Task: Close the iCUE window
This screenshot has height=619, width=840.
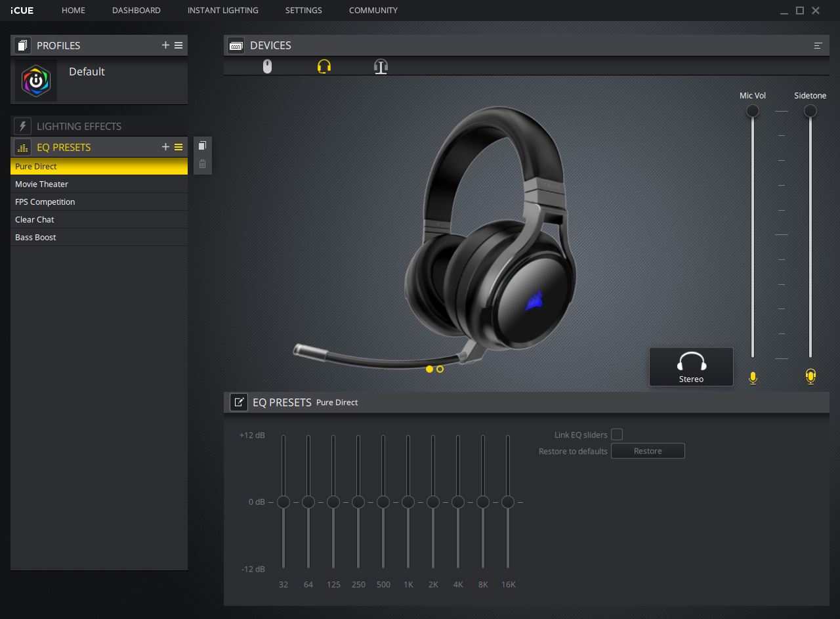Action: pos(816,11)
